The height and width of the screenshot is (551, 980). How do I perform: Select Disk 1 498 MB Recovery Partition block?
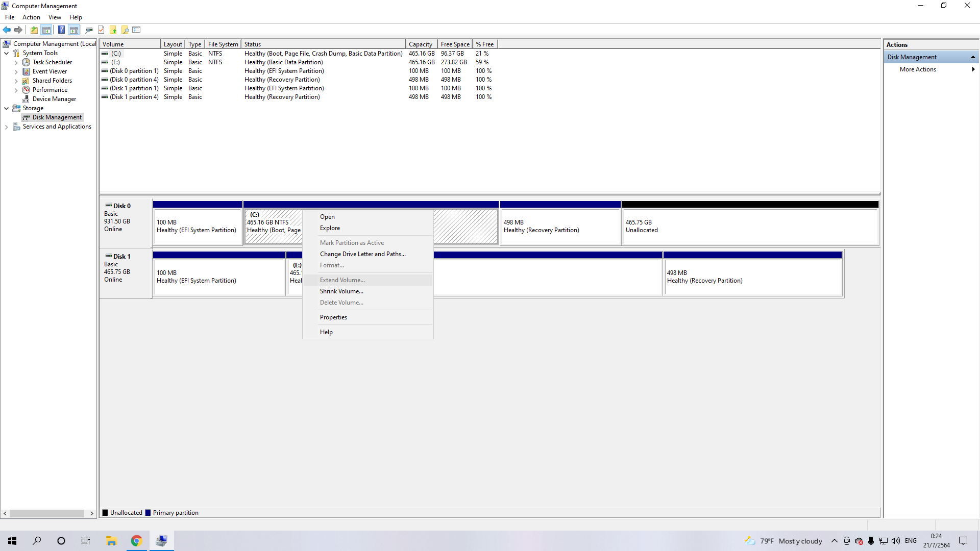[753, 273]
